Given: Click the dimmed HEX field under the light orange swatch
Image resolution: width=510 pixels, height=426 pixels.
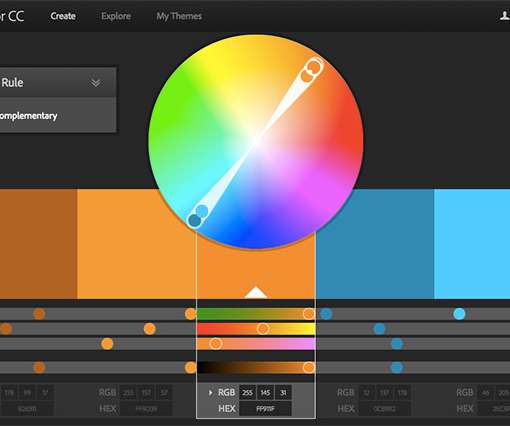Looking at the screenshot, I should pos(146,409).
